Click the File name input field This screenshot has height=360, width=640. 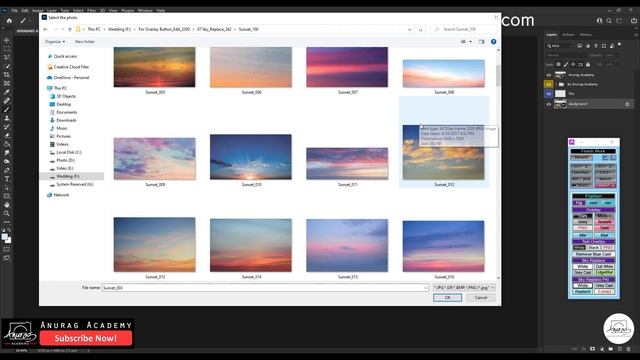click(265, 288)
